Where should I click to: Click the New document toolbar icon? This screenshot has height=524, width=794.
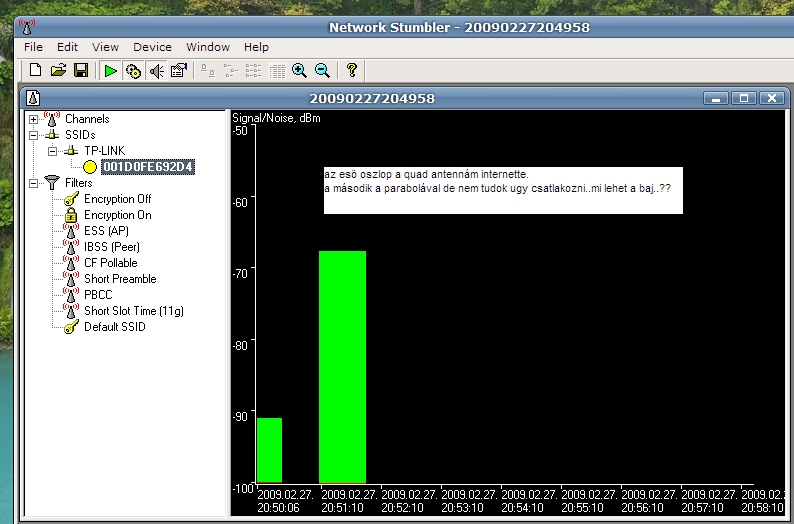pyautogui.click(x=35, y=70)
